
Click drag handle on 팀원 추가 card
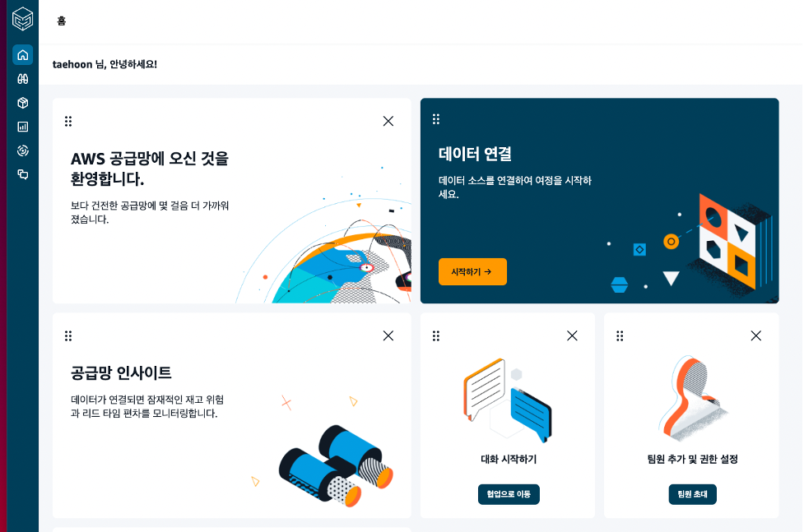click(x=620, y=335)
